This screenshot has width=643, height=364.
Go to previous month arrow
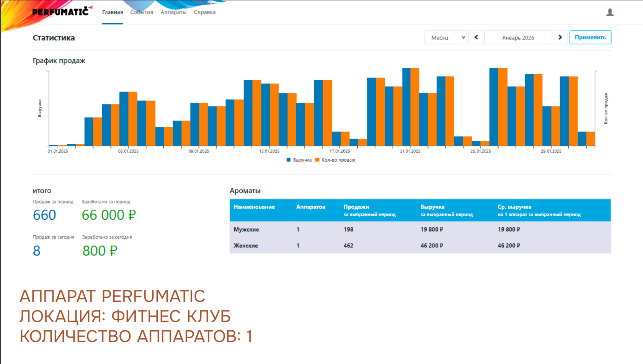(476, 38)
